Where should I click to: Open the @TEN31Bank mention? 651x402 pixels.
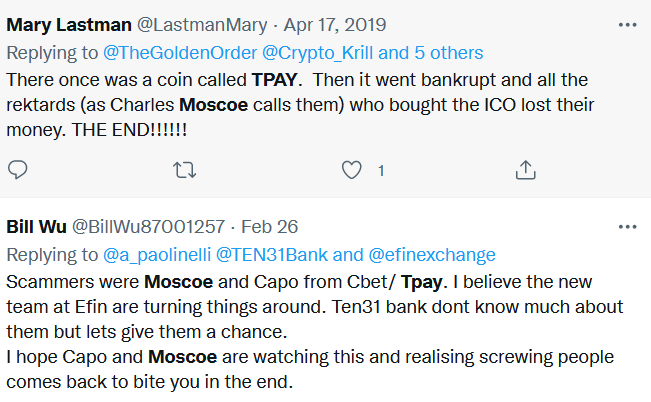272,255
